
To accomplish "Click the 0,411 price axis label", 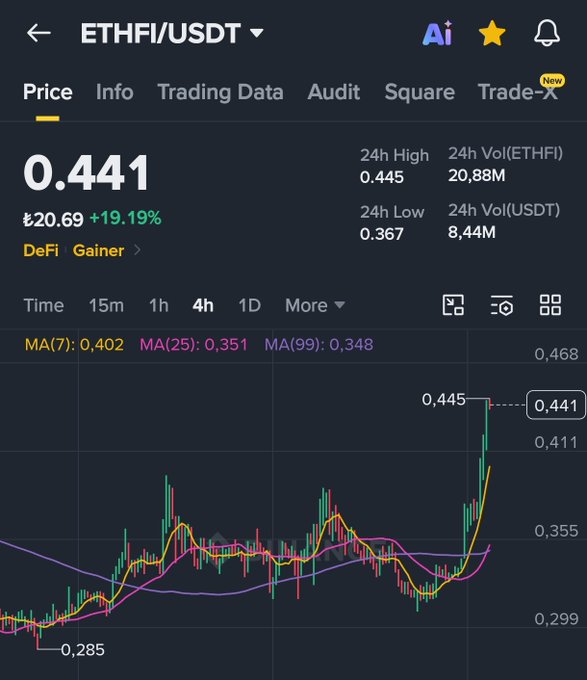I will tap(556, 442).
